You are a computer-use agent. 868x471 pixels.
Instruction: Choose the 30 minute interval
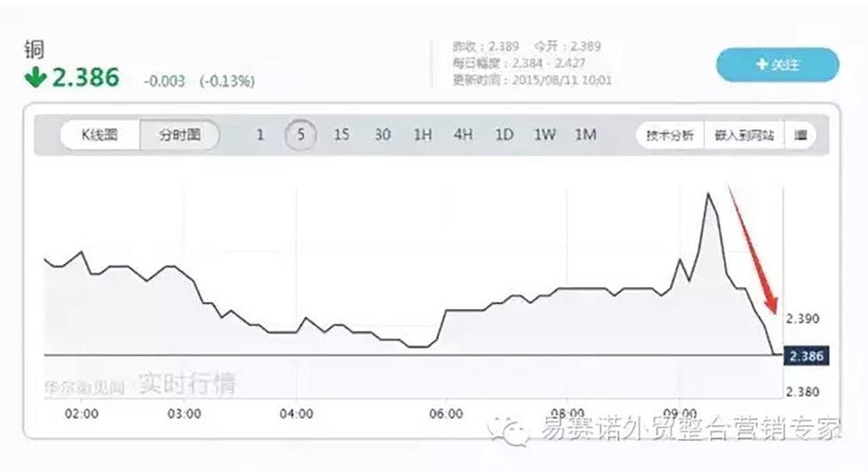tap(382, 135)
